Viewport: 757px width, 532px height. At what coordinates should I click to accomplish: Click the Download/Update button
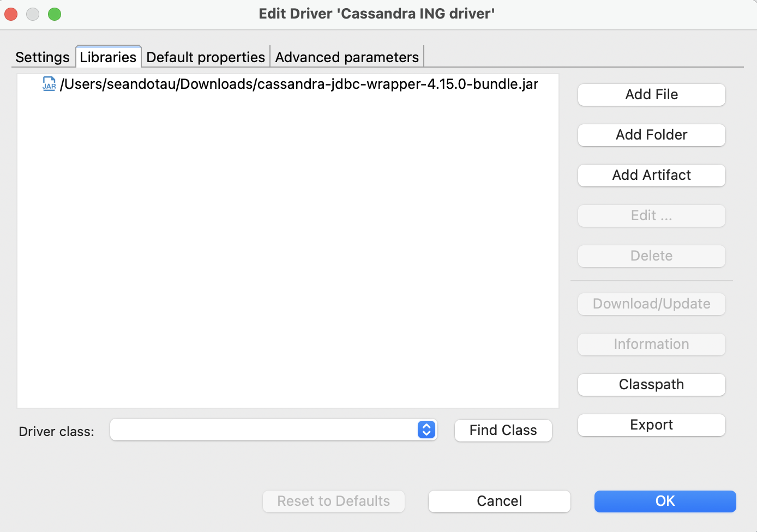[x=652, y=304]
